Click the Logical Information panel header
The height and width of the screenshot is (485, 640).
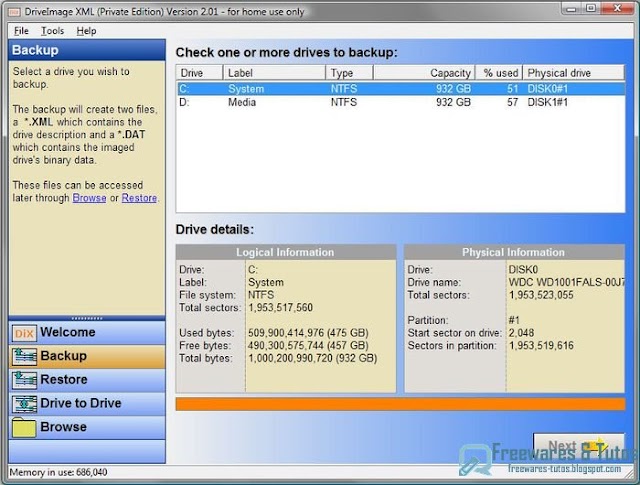pos(286,252)
